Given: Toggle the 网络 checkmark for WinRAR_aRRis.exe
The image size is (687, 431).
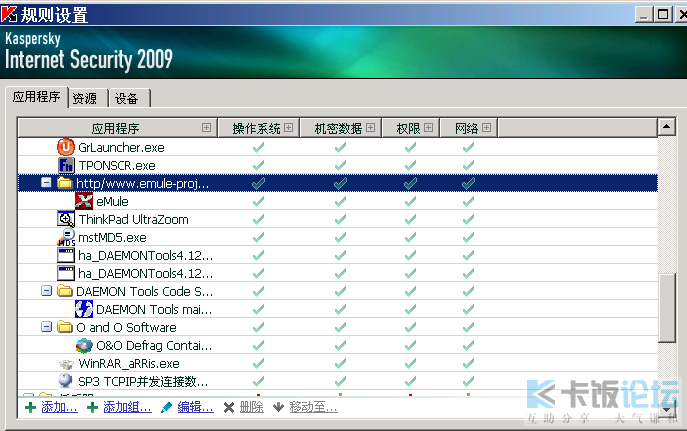Looking at the screenshot, I should [x=468, y=363].
